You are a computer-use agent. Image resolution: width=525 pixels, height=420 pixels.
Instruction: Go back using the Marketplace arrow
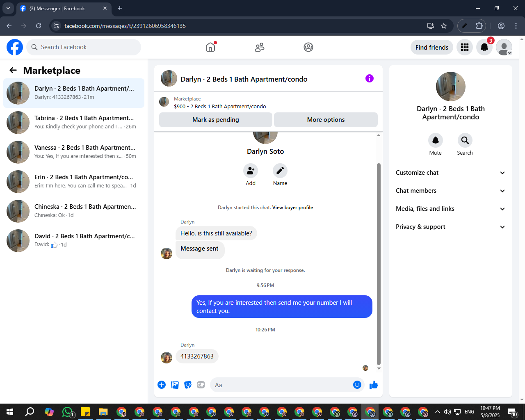(x=13, y=70)
